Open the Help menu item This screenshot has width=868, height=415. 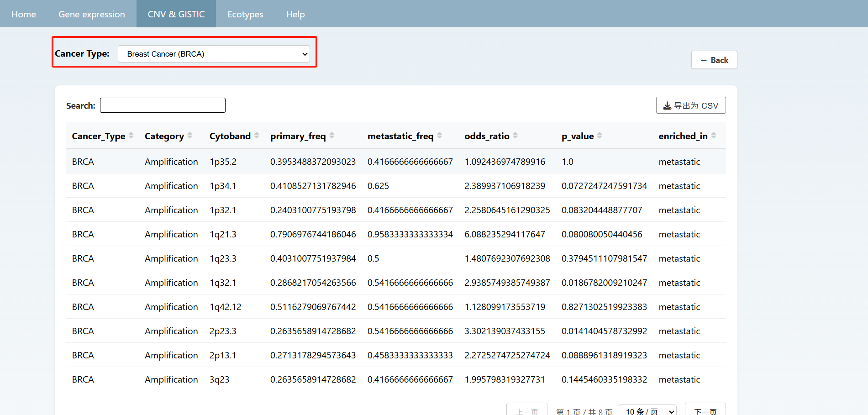[x=295, y=14]
